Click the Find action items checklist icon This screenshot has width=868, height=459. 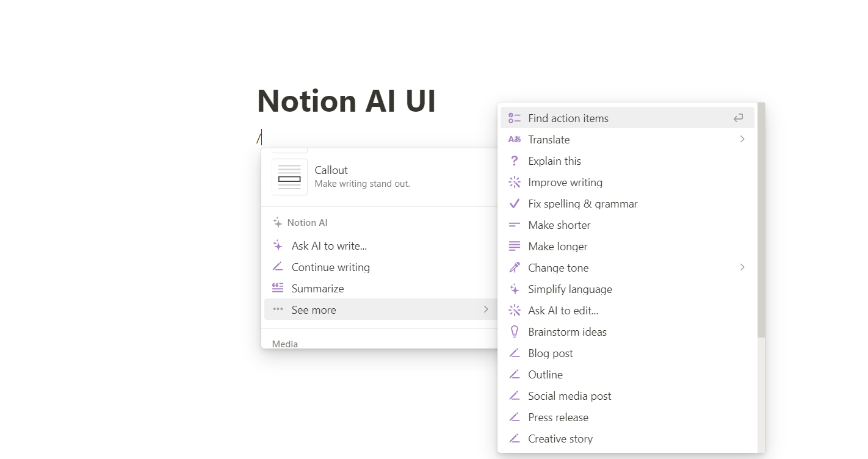point(515,118)
